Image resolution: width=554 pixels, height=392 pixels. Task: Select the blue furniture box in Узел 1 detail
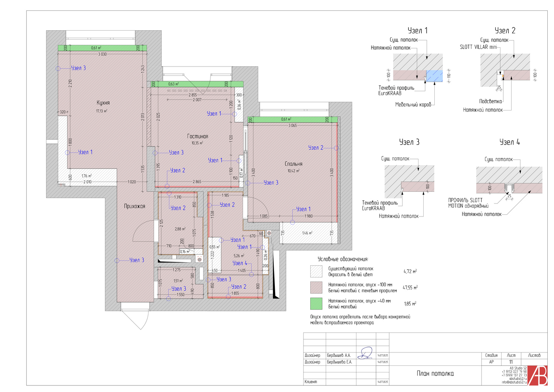click(434, 76)
